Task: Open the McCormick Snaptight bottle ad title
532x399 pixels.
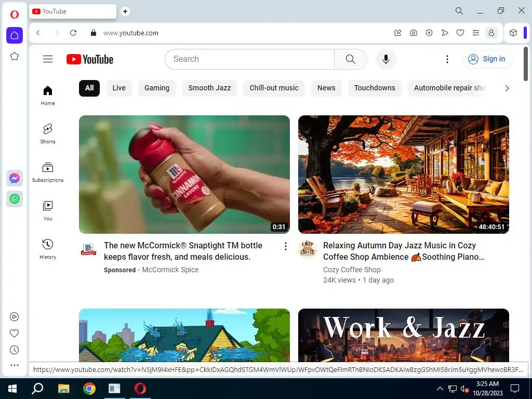Action: pyautogui.click(x=183, y=251)
